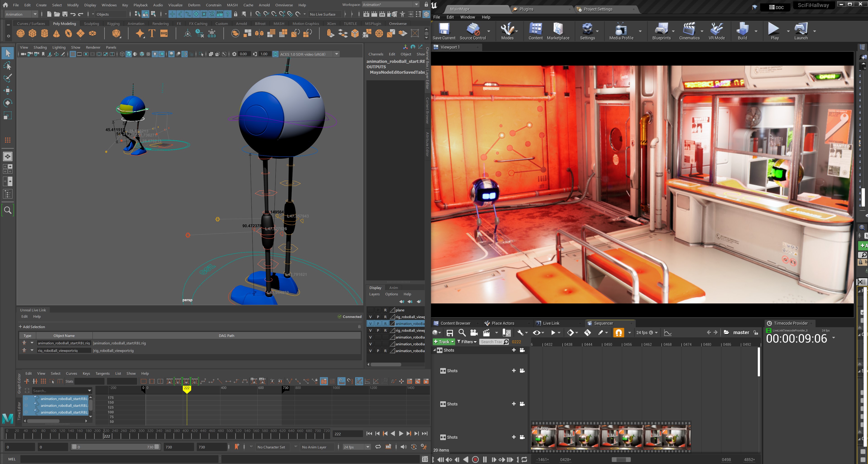Toggle visibility V for the plane layer
Viewport: 868px width, 464px height.
[370, 310]
